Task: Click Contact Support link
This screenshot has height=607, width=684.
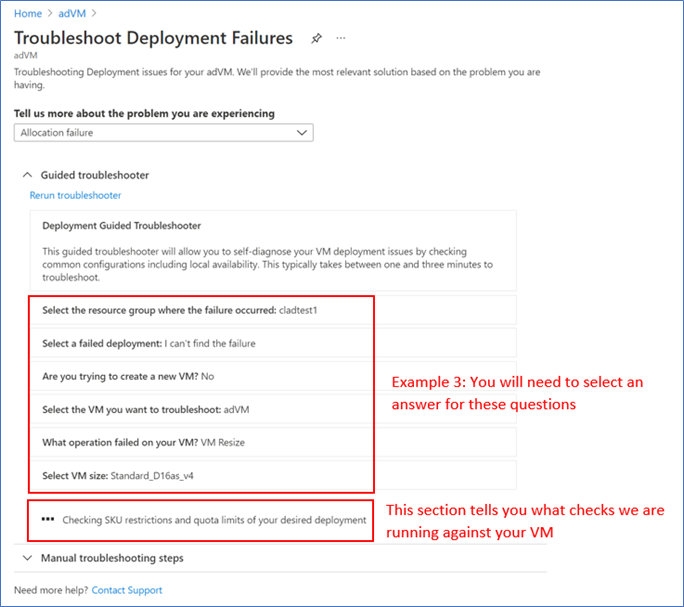Action: [x=127, y=590]
